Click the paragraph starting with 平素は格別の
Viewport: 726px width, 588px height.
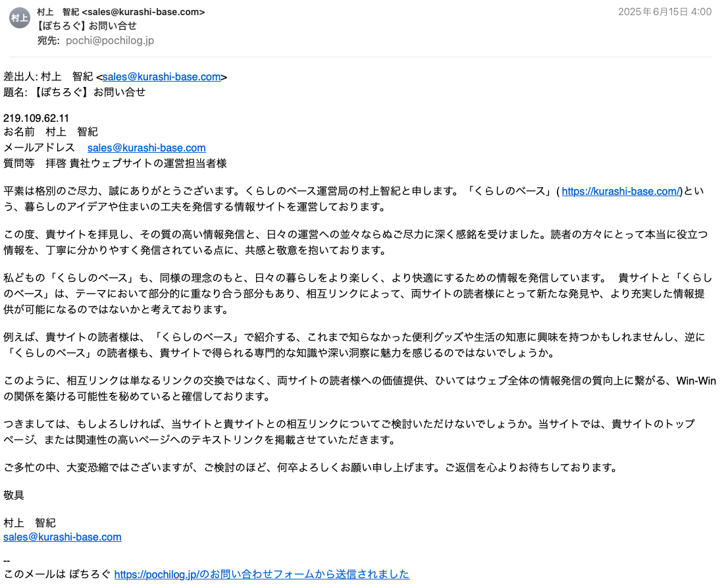coord(353,200)
